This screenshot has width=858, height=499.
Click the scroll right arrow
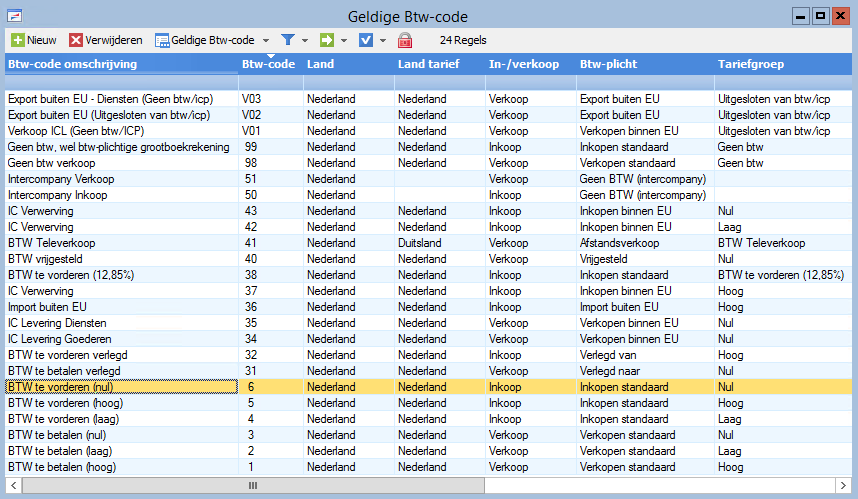point(843,485)
